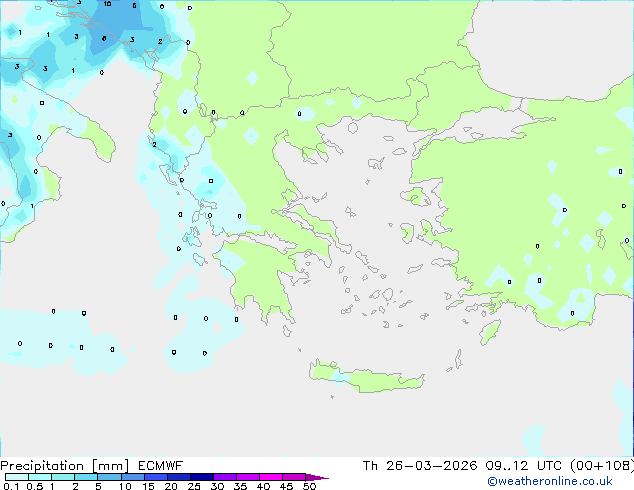
Task: Click the island of Rhodes on map
Action: pyautogui.click(x=490, y=332)
